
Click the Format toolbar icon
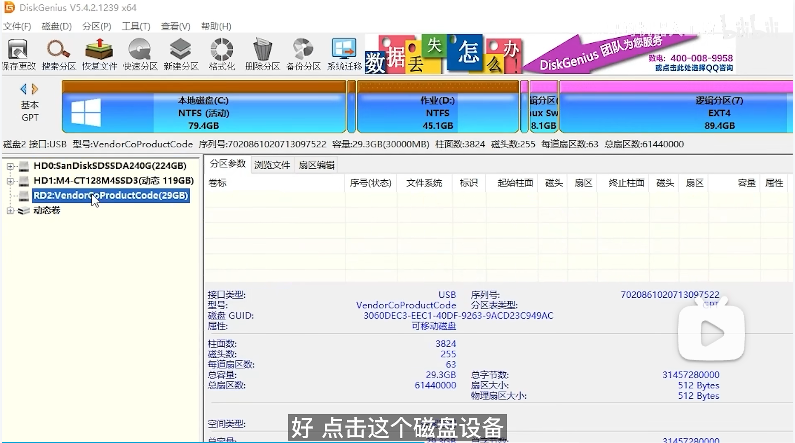pos(222,55)
